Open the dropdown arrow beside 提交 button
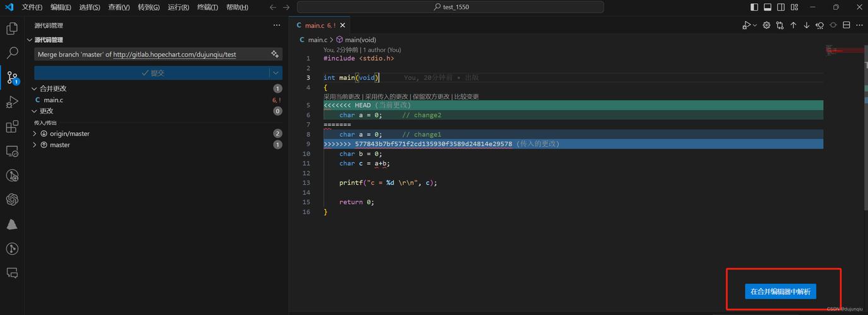 (x=276, y=73)
